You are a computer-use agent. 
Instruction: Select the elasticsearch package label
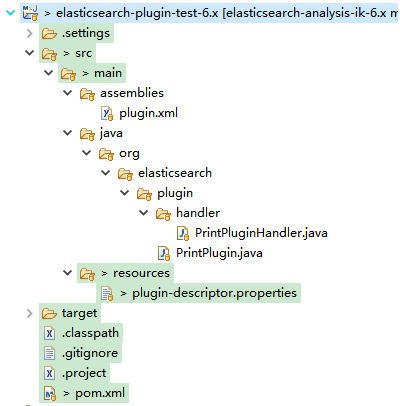coord(175,173)
